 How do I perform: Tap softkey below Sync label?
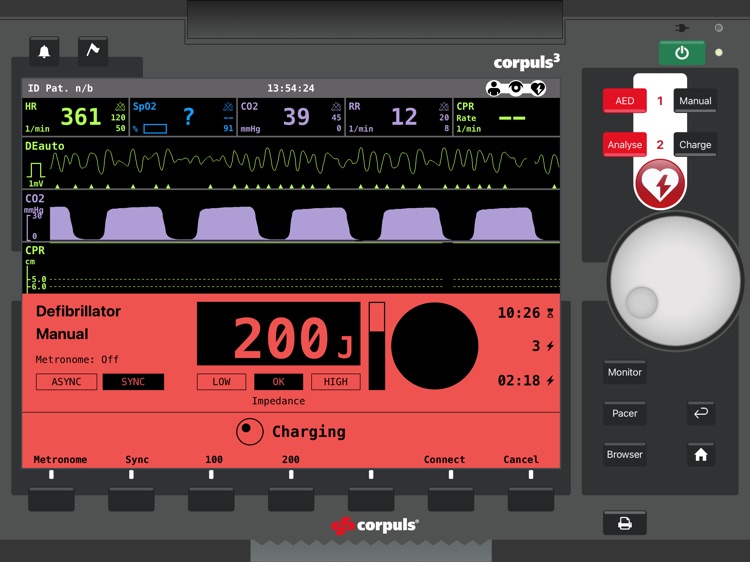tap(131, 500)
